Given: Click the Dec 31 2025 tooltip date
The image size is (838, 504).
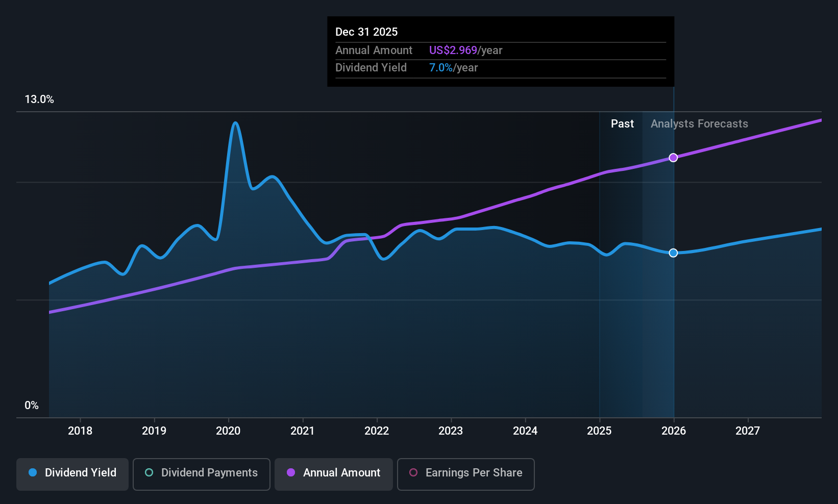Looking at the screenshot, I should click(x=366, y=32).
